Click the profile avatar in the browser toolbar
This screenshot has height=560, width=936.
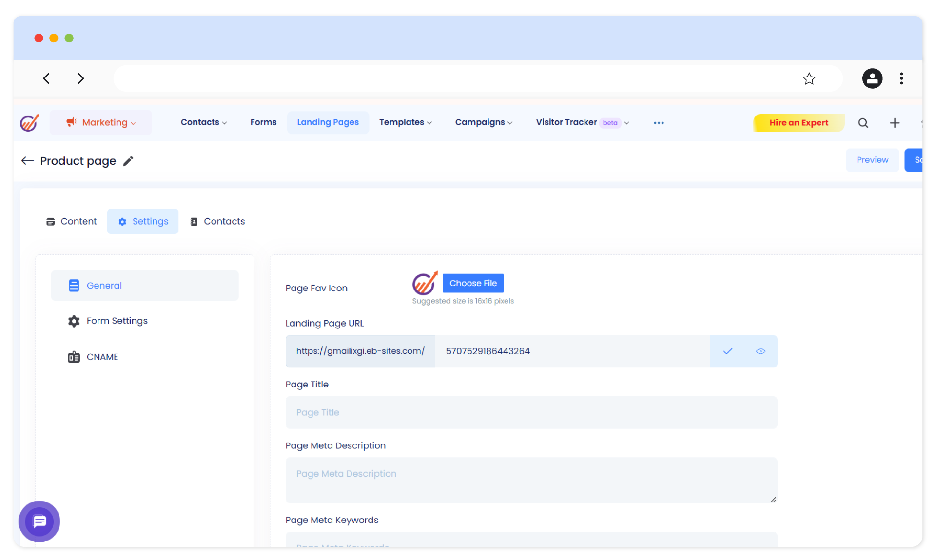click(872, 78)
